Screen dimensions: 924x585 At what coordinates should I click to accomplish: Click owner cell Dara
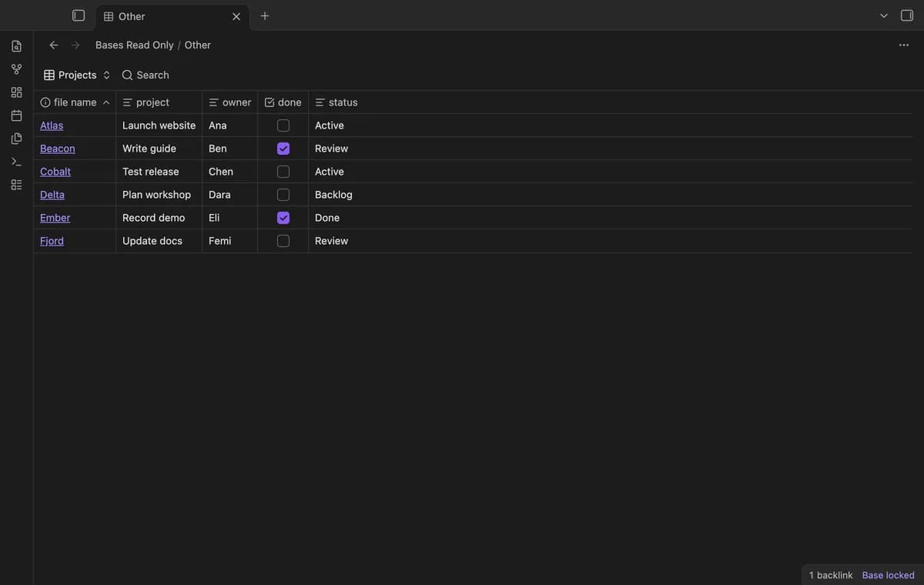(229, 195)
